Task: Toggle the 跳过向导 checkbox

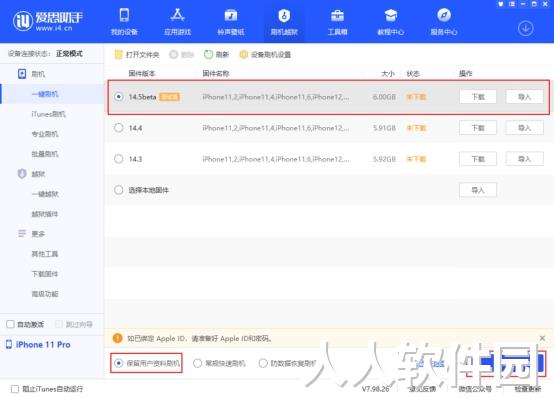Action: pos(59,324)
